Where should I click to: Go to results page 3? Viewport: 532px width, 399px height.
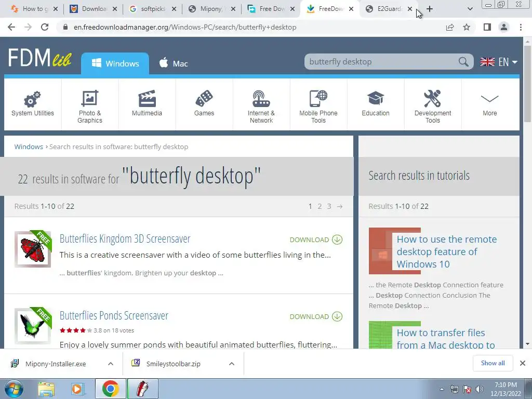click(329, 206)
